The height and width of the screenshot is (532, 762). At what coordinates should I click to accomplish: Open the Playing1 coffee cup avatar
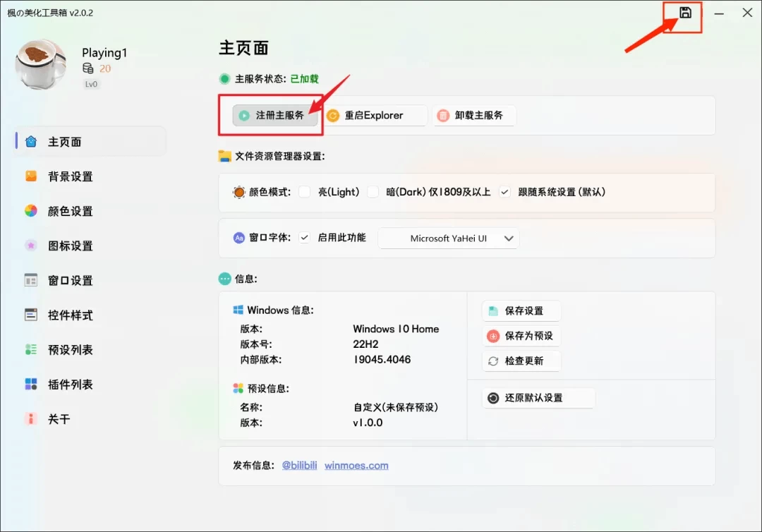41,65
